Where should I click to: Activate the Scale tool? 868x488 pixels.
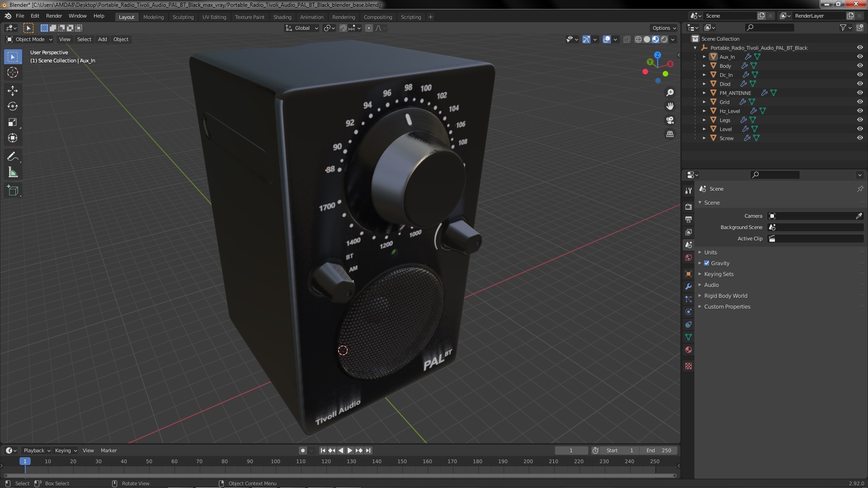(x=13, y=122)
